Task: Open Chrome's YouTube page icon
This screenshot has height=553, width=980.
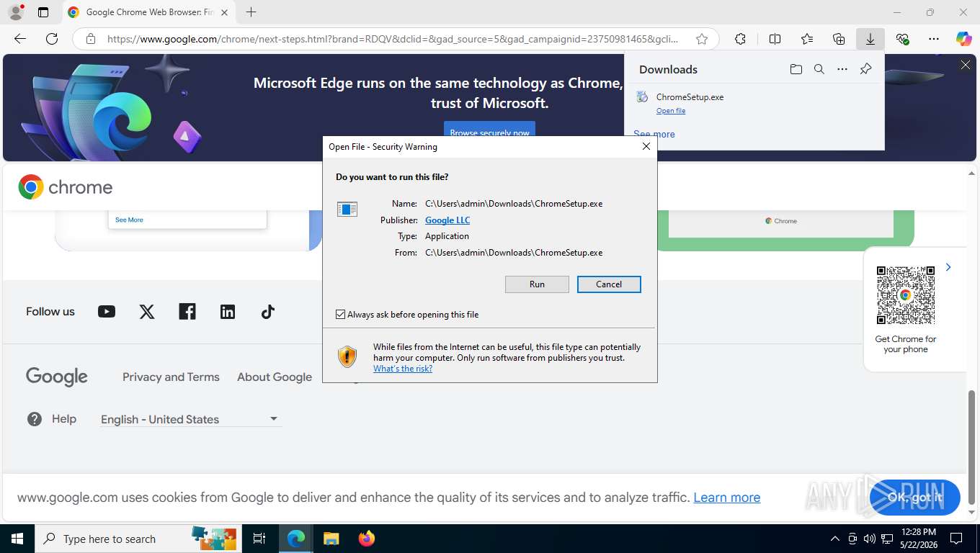Action: coord(107,312)
